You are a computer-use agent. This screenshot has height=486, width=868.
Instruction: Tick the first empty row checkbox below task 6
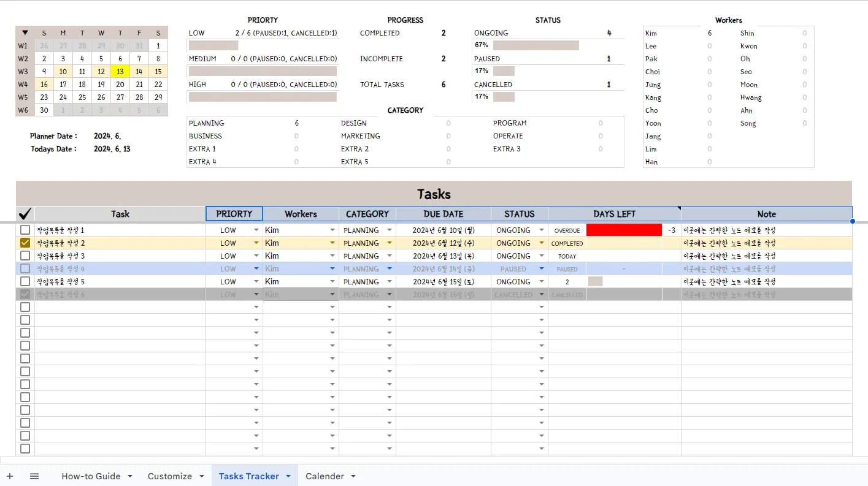[x=25, y=307]
